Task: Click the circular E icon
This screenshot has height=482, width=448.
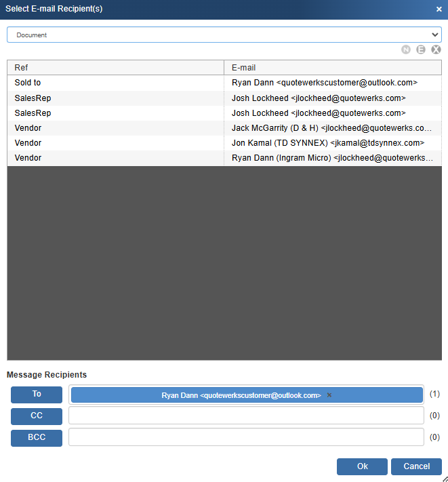Action: (421, 49)
